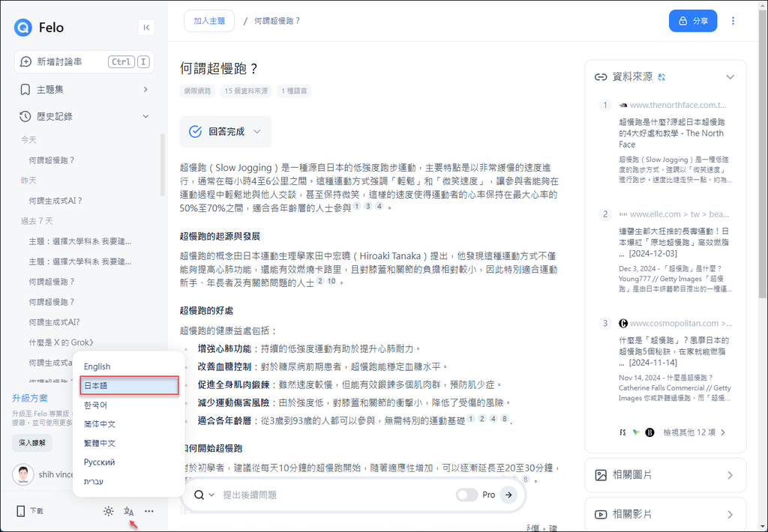Choose 日本語 in language menu
The image size is (768, 532).
[x=129, y=386]
